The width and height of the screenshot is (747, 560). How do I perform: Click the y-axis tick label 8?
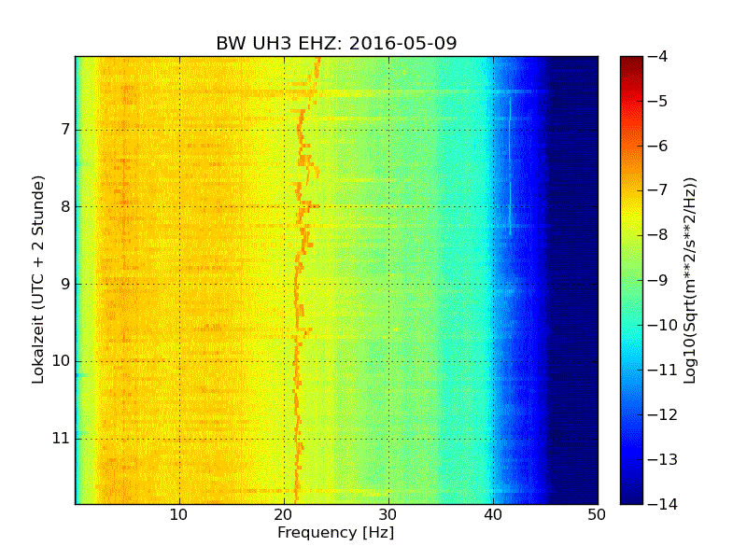coord(65,206)
